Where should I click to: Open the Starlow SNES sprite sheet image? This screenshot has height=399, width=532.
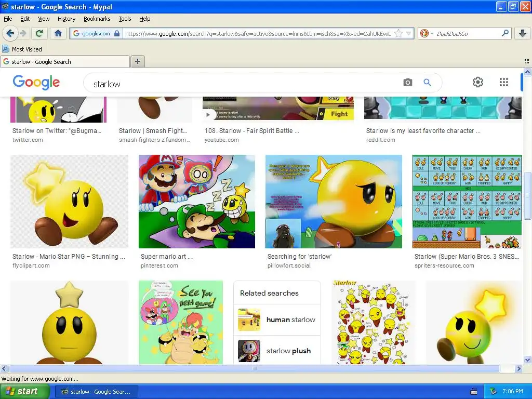tap(467, 202)
